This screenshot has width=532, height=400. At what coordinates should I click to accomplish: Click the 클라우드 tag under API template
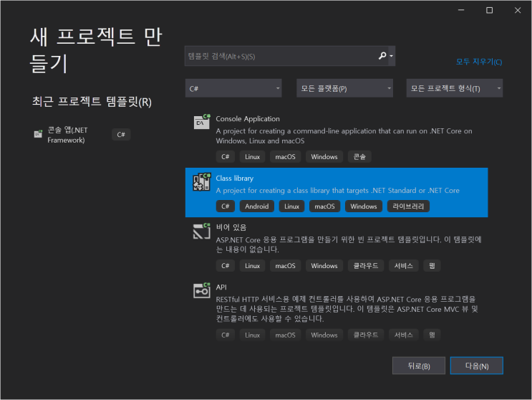(x=366, y=335)
